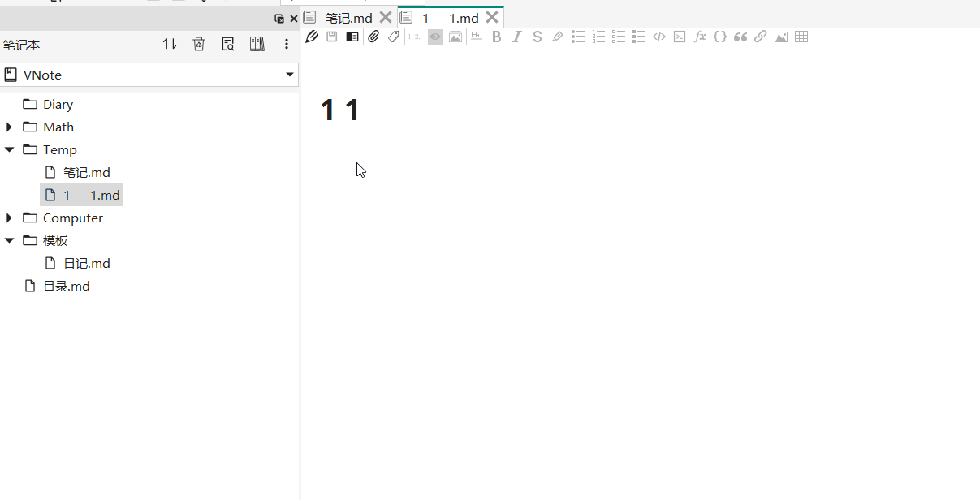Toggle the view mode icon beside save
The image size is (980, 500).
point(352,37)
